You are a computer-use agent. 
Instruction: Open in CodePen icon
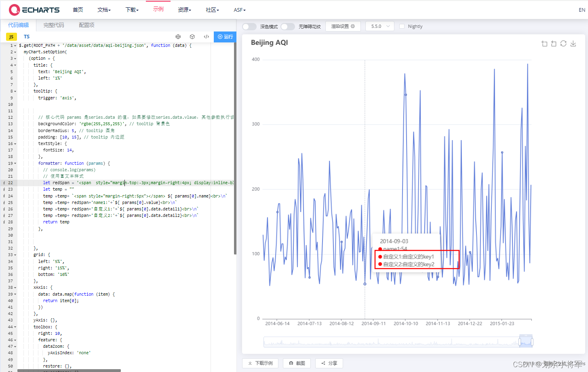coord(178,37)
